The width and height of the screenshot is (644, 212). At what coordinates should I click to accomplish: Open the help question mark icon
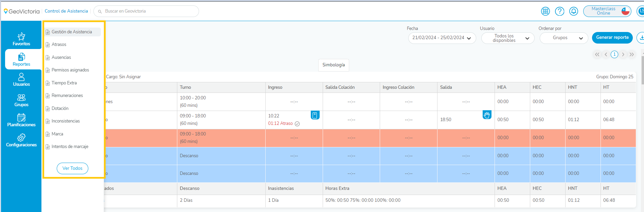coord(559,11)
